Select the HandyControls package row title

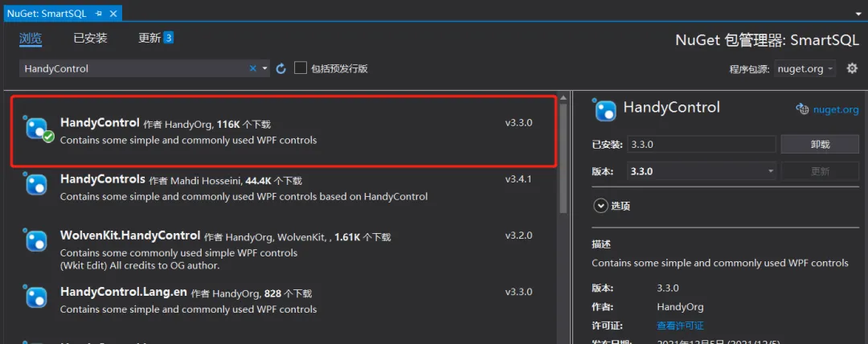102,179
